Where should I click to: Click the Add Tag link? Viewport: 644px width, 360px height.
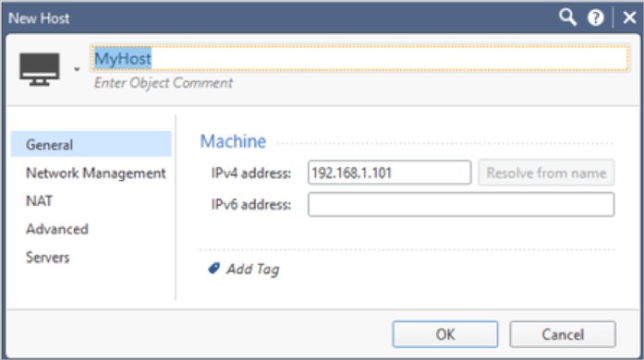[x=253, y=270]
